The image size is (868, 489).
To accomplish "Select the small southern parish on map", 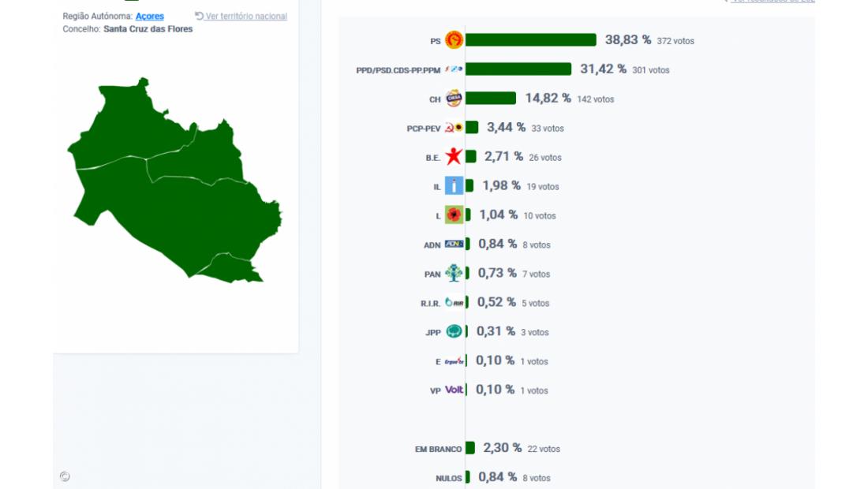I will 233,270.
